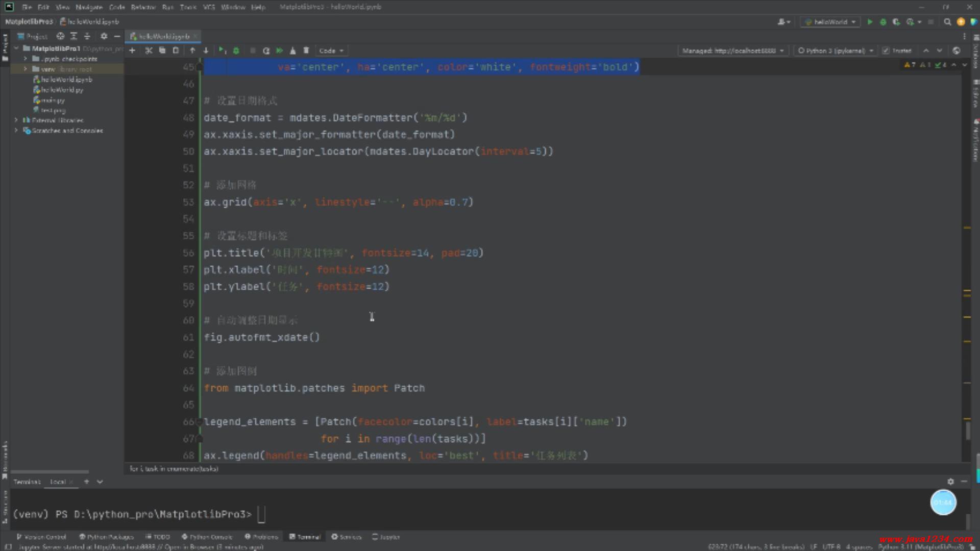Move cell up using arrow icon
Viewport: 980px width, 551px height.
coord(192,51)
